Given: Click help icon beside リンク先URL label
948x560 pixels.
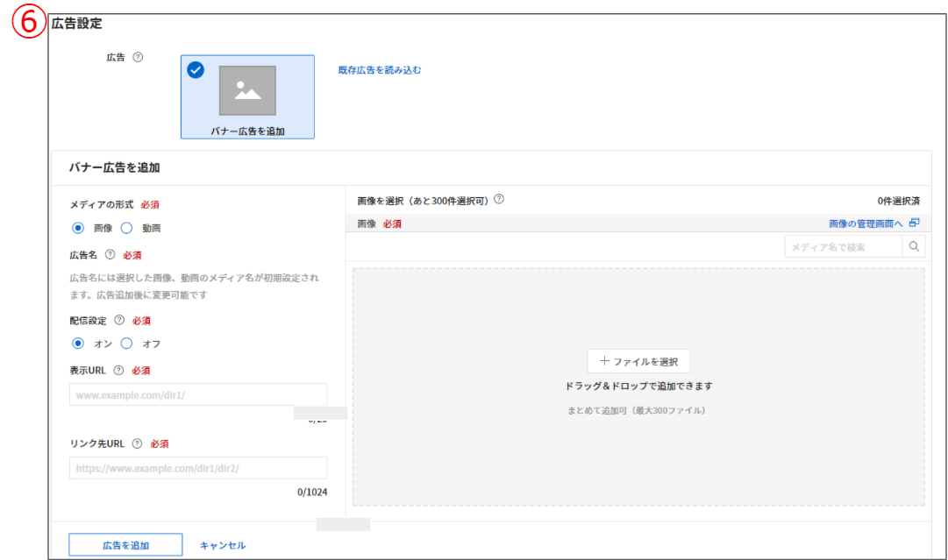Looking at the screenshot, I should pos(137,443).
